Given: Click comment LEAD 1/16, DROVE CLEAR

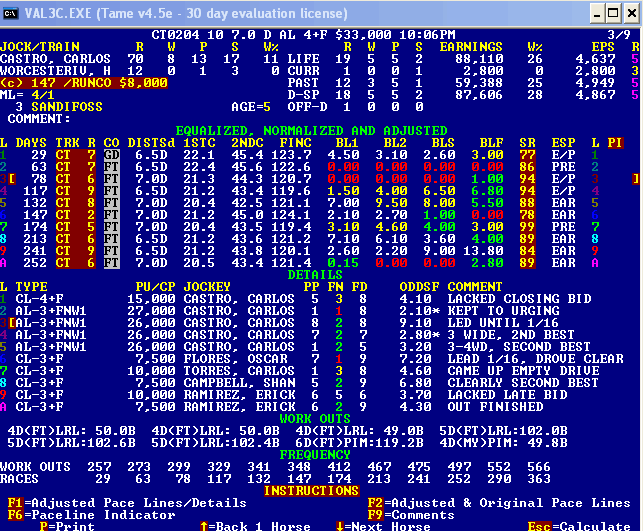Looking at the screenshot, I should click(x=535, y=359).
